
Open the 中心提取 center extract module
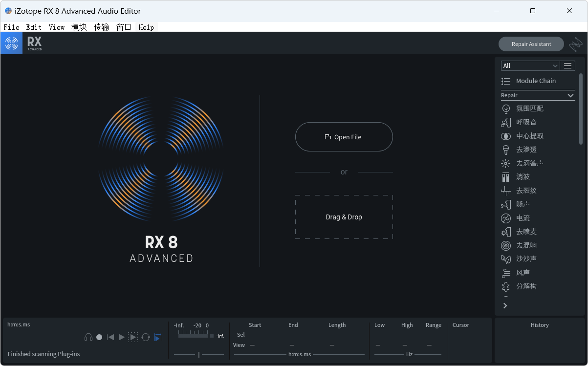coord(538,136)
